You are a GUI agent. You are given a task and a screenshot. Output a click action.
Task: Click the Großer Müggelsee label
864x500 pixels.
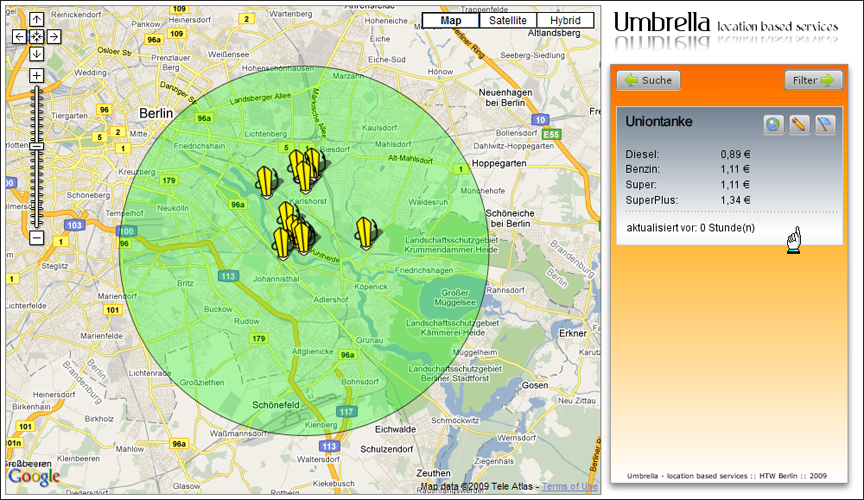(x=455, y=298)
